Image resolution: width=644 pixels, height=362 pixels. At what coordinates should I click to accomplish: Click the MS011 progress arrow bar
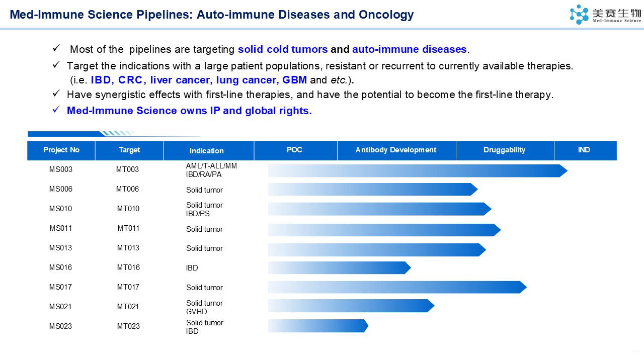(x=384, y=230)
